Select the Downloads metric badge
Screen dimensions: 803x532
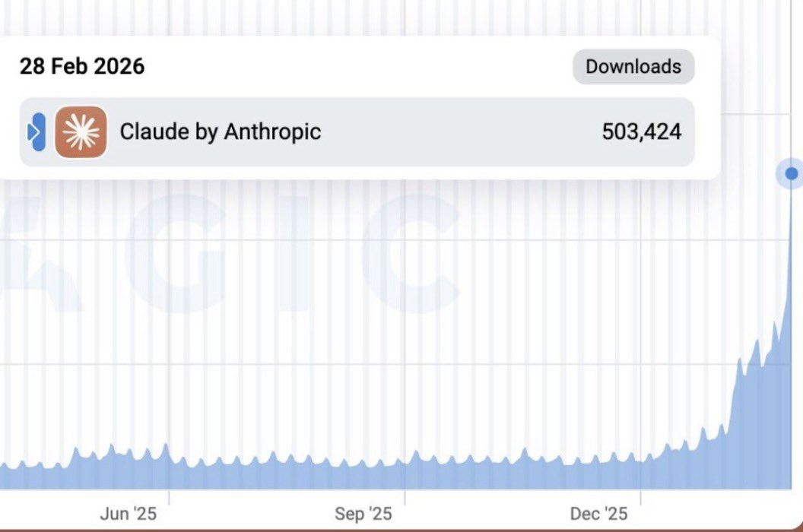[x=633, y=67]
